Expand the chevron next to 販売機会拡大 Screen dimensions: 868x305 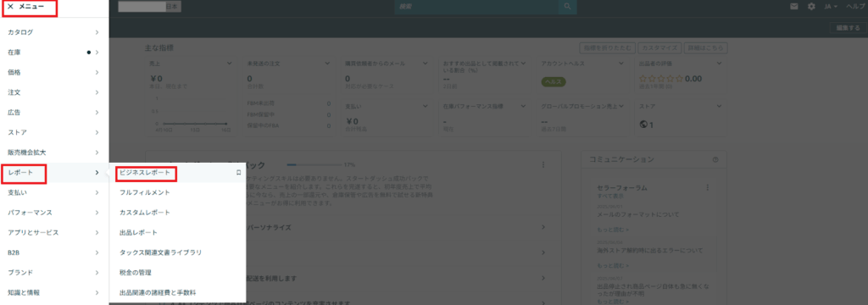coord(97,152)
